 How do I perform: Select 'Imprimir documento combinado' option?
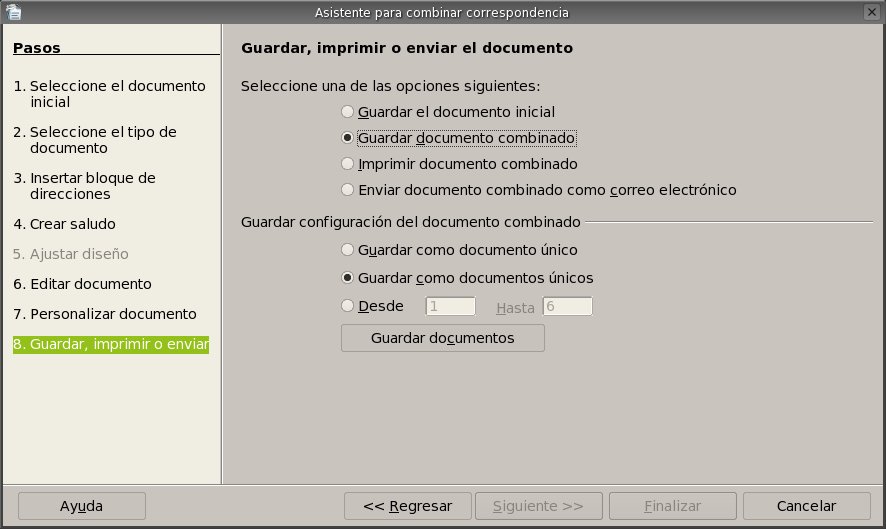[x=347, y=164]
